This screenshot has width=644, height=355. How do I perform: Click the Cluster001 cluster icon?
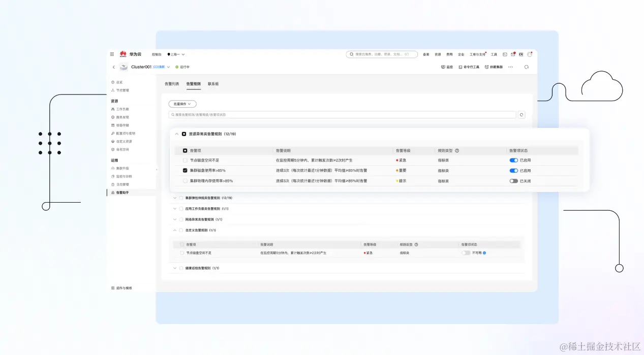pos(124,67)
